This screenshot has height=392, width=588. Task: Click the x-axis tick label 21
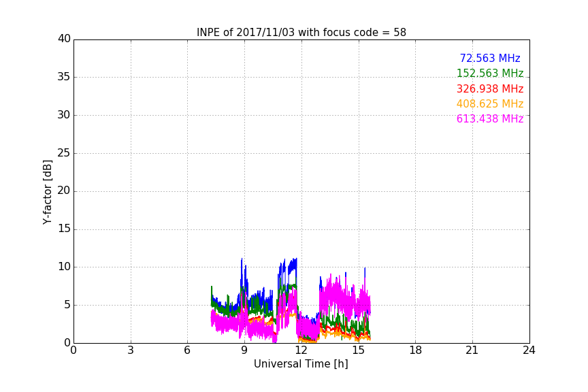(x=472, y=350)
